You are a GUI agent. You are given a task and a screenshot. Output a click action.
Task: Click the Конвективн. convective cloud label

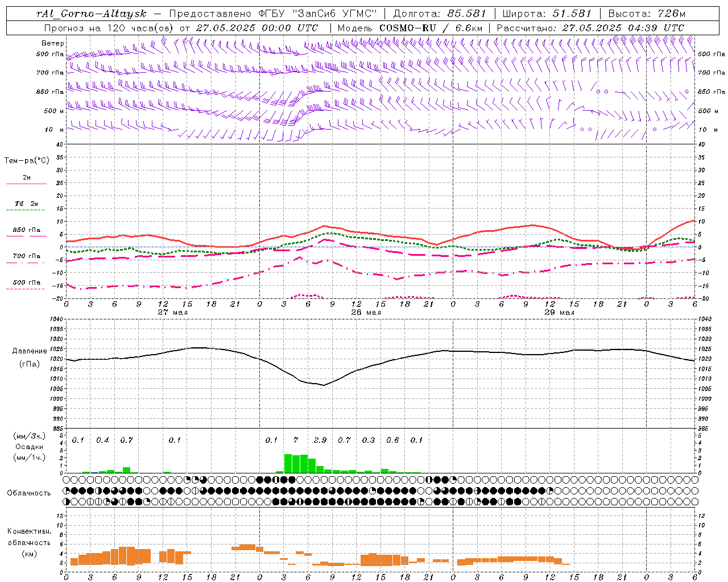[29, 531]
